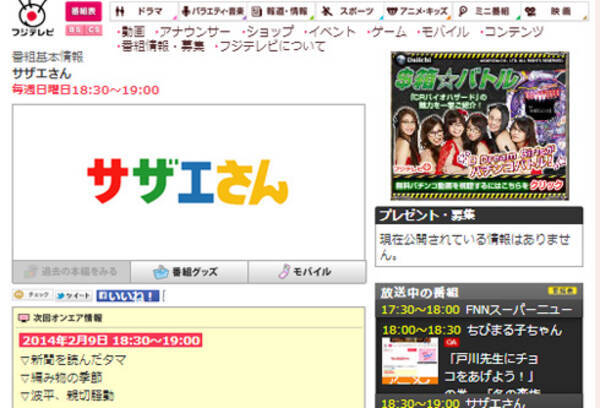Open the バラエティ・音楽 category tab
The height and width of the screenshot is (408, 600).
pyautogui.click(x=212, y=11)
